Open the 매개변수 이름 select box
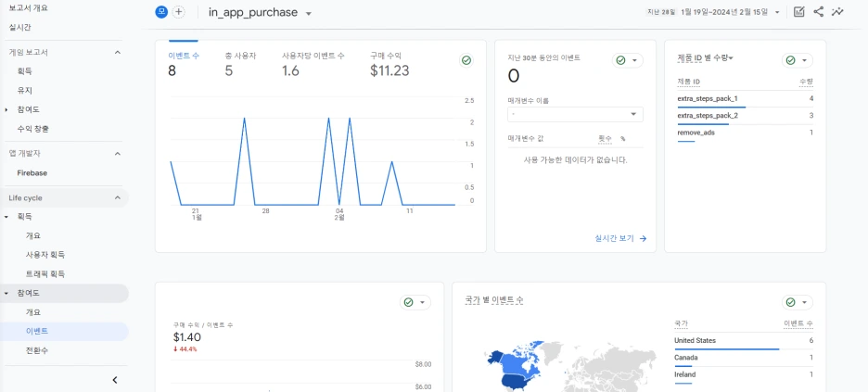Screen dimensions: 868x392 (x=575, y=114)
